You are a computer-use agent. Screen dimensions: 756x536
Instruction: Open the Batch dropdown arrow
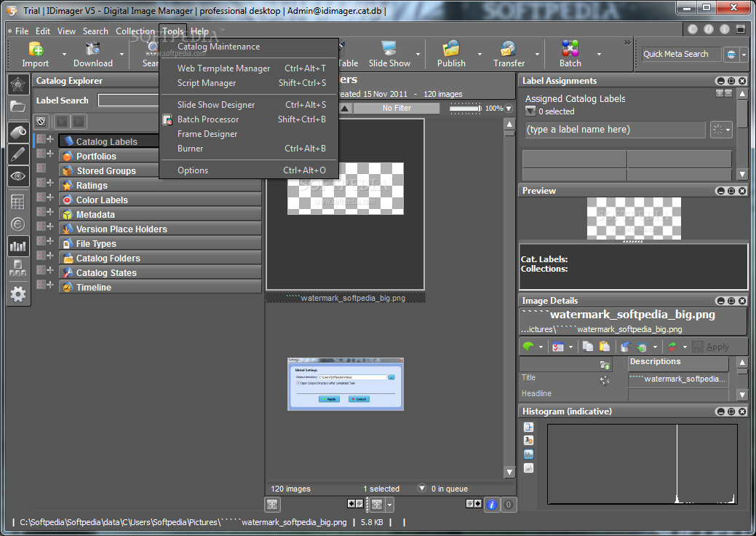599,54
